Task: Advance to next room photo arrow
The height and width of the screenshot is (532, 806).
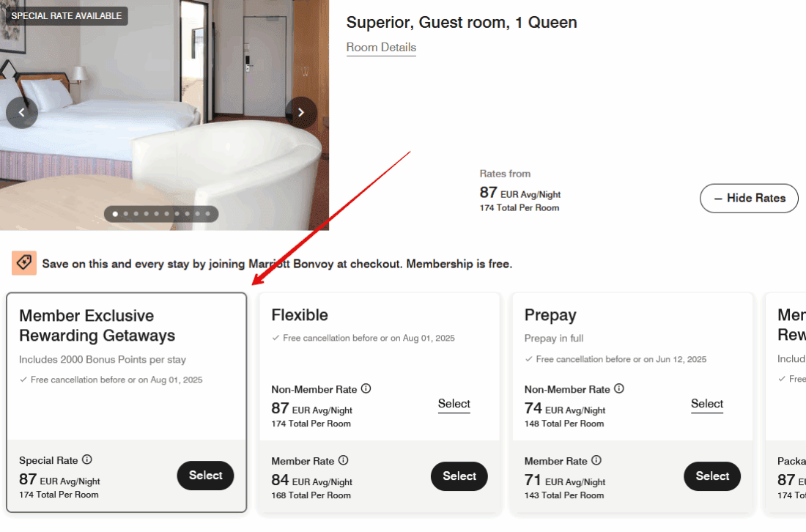Action: (x=300, y=112)
